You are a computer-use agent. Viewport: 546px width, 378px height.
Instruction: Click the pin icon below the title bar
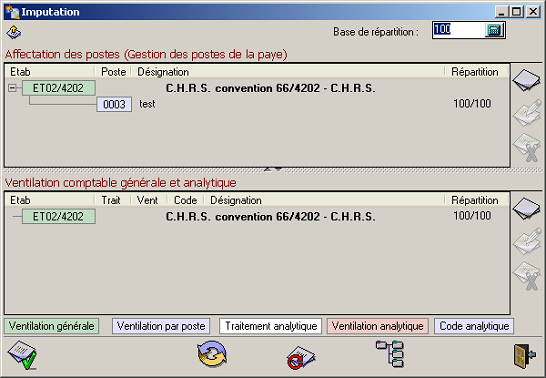(x=14, y=32)
